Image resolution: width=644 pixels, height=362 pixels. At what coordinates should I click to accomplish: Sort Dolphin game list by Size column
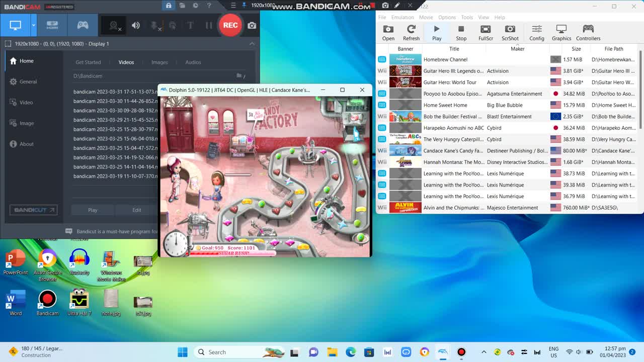[x=576, y=49]
